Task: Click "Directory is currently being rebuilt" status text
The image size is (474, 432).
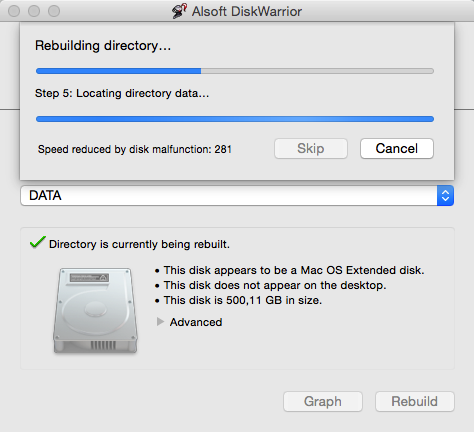Action: click(x=139, y=244)
